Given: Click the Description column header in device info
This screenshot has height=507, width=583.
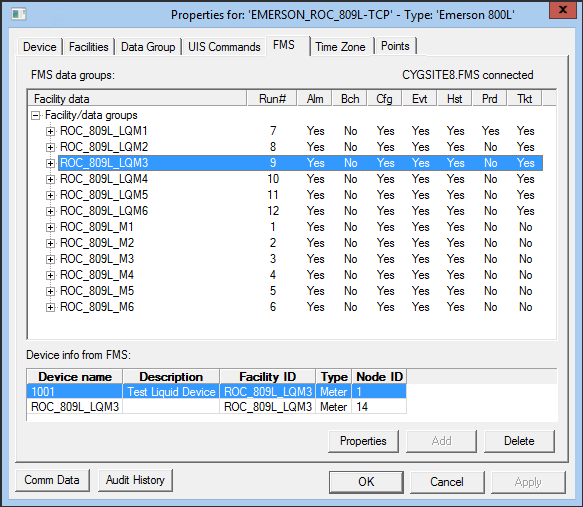Looking at the screenshot, I should 171,377.
